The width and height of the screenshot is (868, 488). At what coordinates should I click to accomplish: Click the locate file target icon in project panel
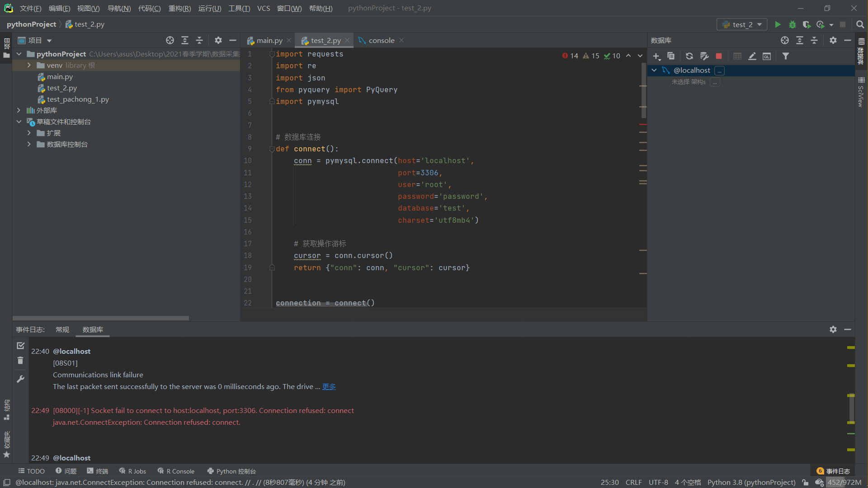pyautogui.click(x=170, y=40)
